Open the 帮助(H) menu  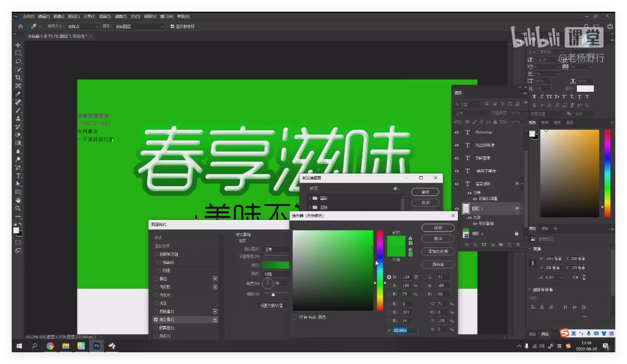click(x=183, y=17)
